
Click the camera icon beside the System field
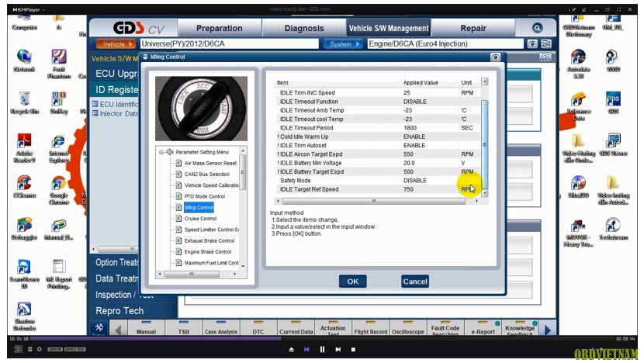click(531, 44)
